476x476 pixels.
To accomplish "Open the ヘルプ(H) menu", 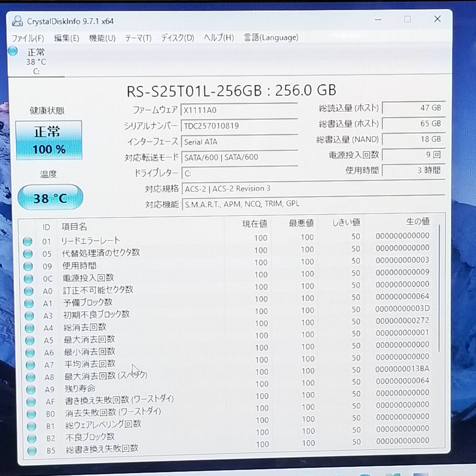I will [x=219, y=38].
